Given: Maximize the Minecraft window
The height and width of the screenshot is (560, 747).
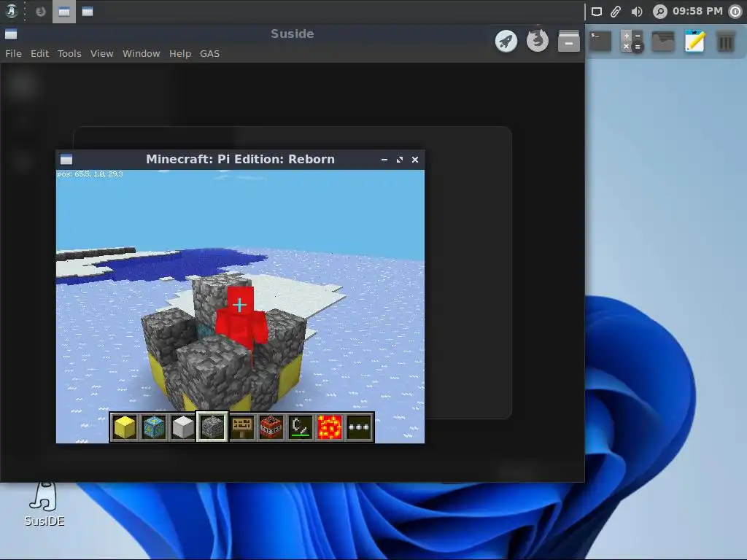Looking at the screenshot, I should tap(400, 160).
